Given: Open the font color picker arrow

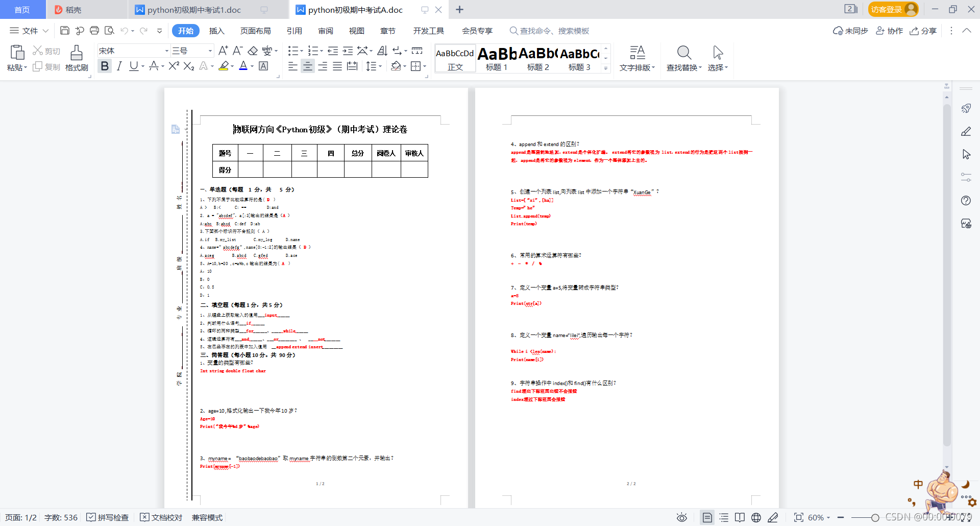Looking at the screenshot, I should (252, 66).
